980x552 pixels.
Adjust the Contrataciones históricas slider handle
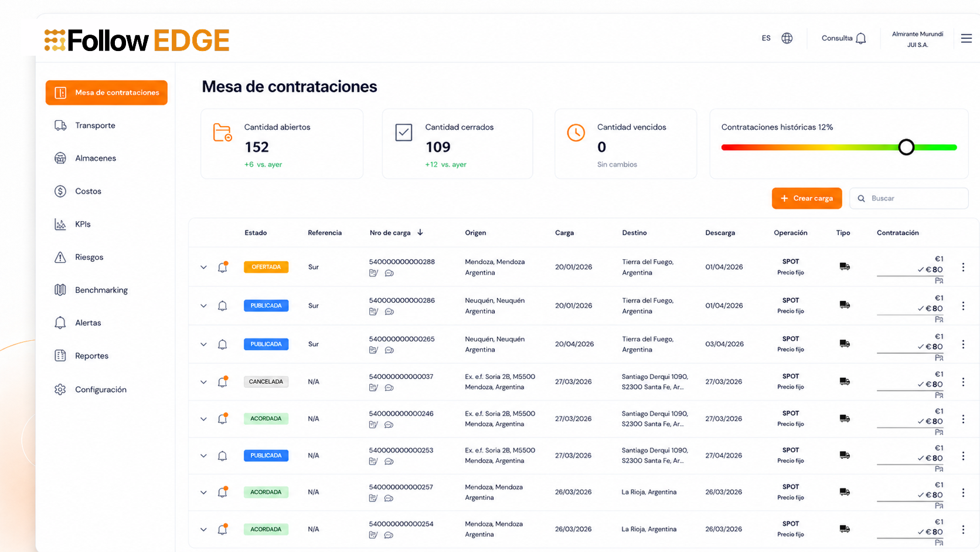pos(906,147)
